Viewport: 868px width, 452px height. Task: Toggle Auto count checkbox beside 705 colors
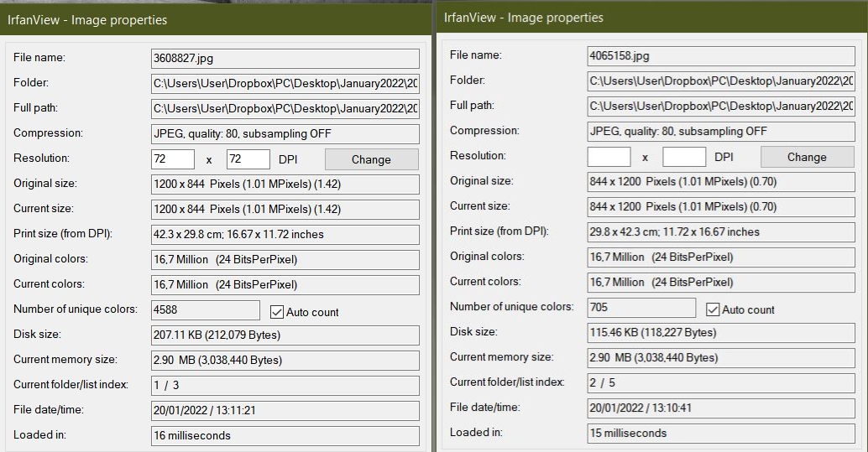(x=713, y=309)
